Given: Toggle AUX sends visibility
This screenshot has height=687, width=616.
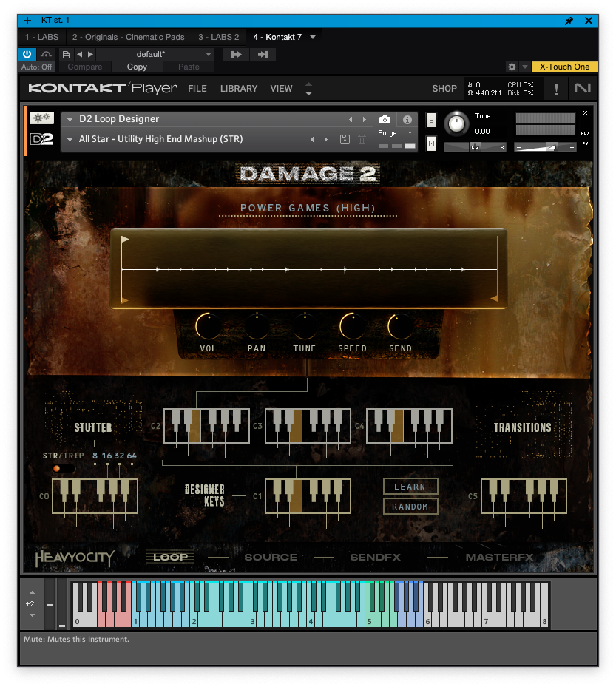Looking at the screenshot, I should (x=586, y=133).
